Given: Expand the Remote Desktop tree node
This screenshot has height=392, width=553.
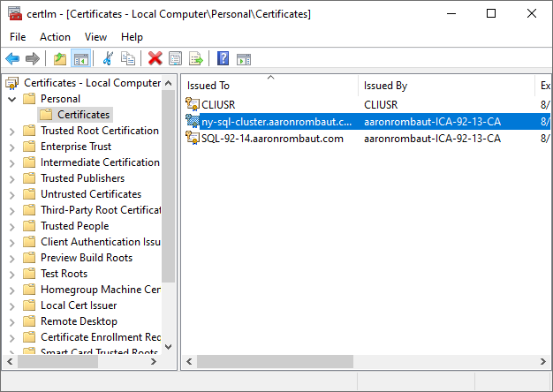Looking at the screenshot, I should coord(12,321).
